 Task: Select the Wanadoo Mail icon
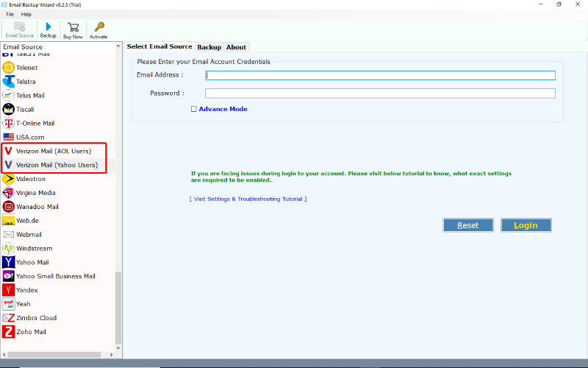(x=8, y=207)
